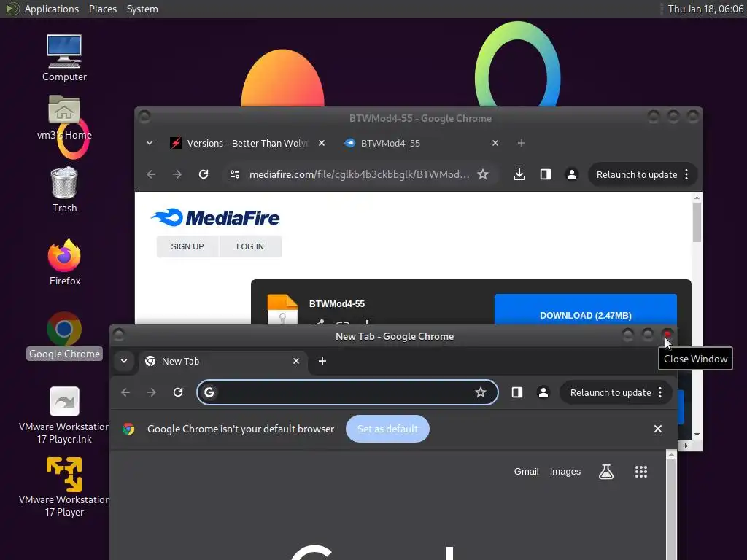The image size is (747, 560).
Task: Open Chrome downloads icon in MediaFire window
Action: point(519,174)
